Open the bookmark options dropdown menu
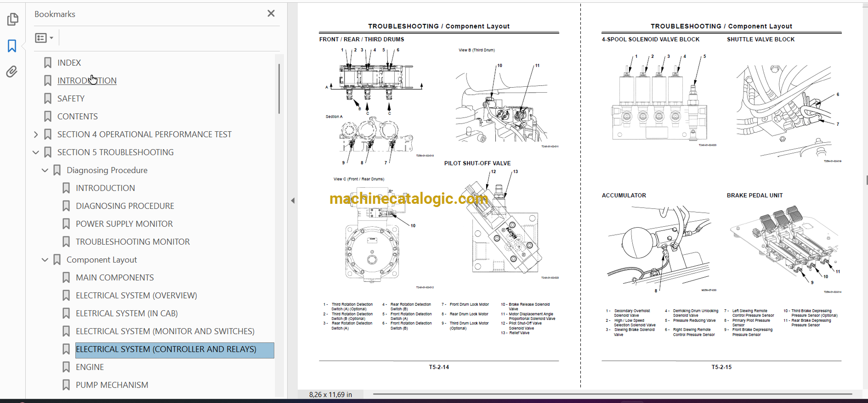The width and height of the screenshot is (868, 403). pyautogui.click(x=45, y=38)
